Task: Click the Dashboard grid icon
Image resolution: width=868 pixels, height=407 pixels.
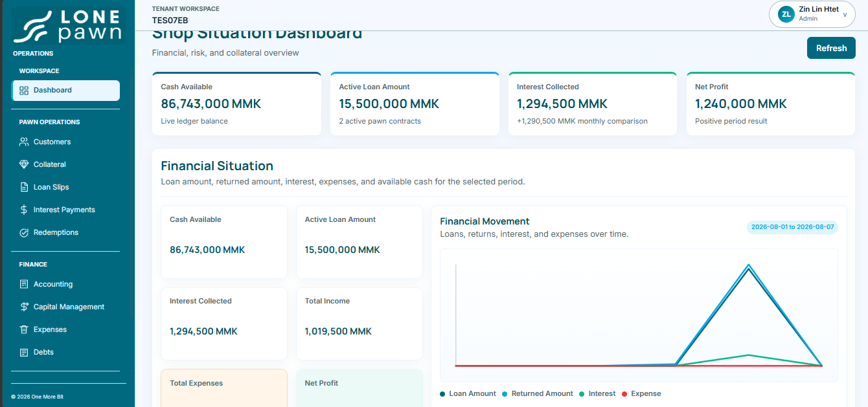Action: click(x=24, y=91)
